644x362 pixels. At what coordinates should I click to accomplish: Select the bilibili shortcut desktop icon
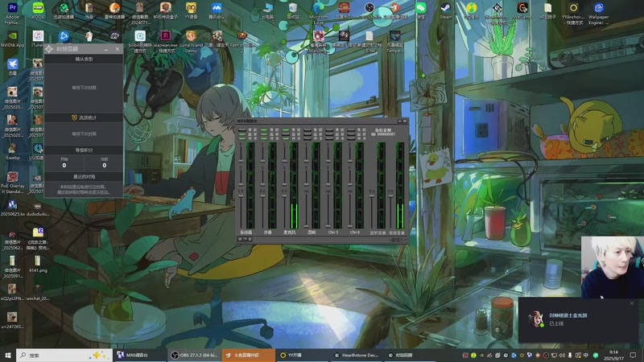pos(140,42)
